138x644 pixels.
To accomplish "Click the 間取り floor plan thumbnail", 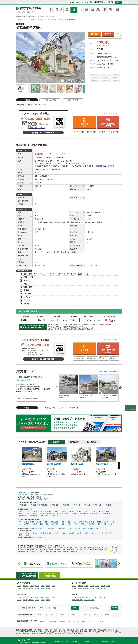I will (x=21, y=89).
